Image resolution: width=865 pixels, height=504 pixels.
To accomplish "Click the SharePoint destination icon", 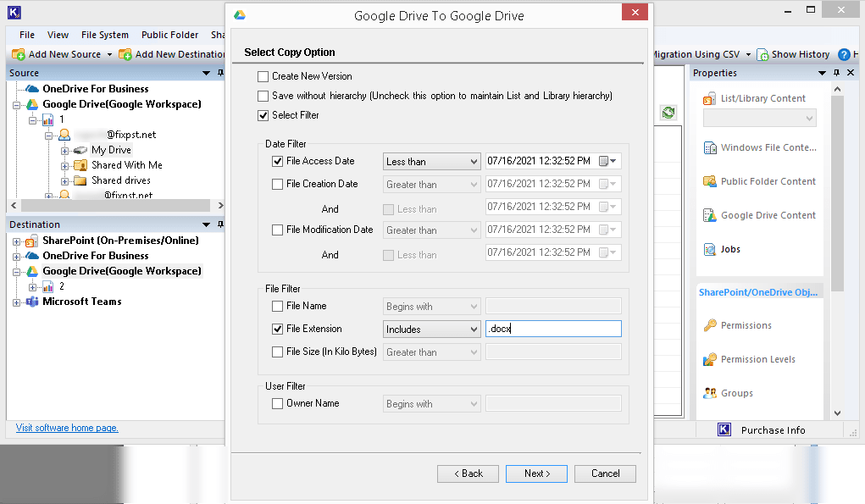I will pyautogui.click(x=32, y=241).
